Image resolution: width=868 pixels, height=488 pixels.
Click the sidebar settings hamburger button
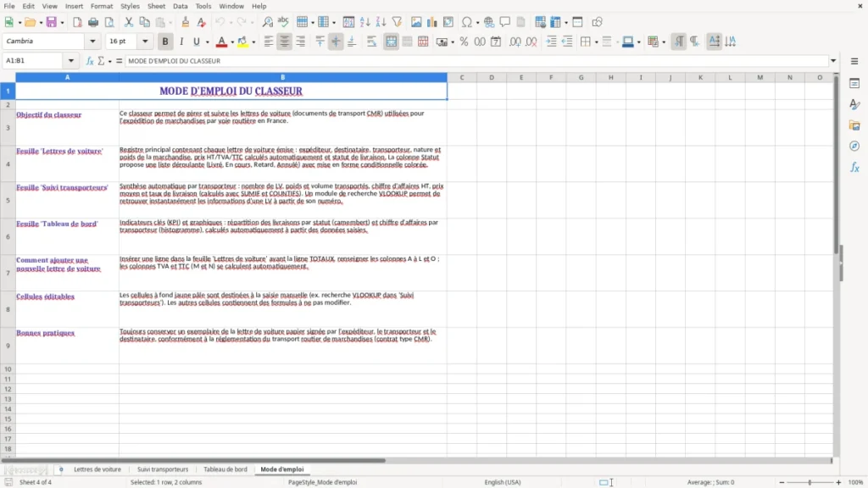[x=854, y=61]
